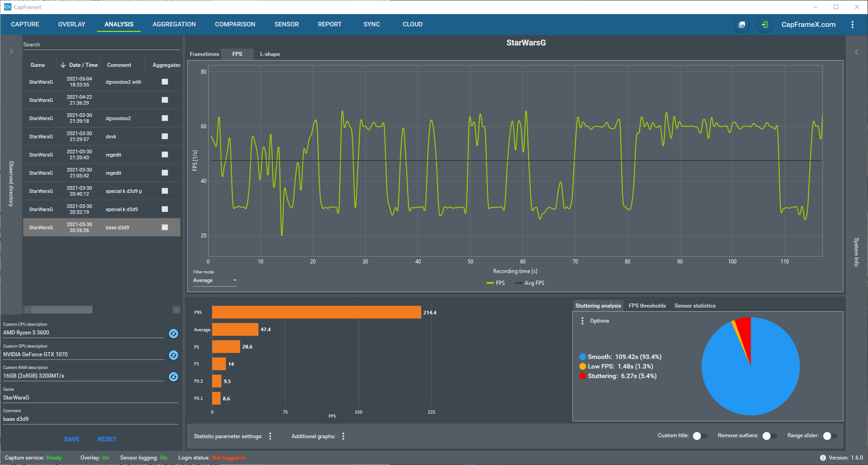Open stuttering analysis Options menu
The height and width of the screenshot is (465, 868).
582,321
